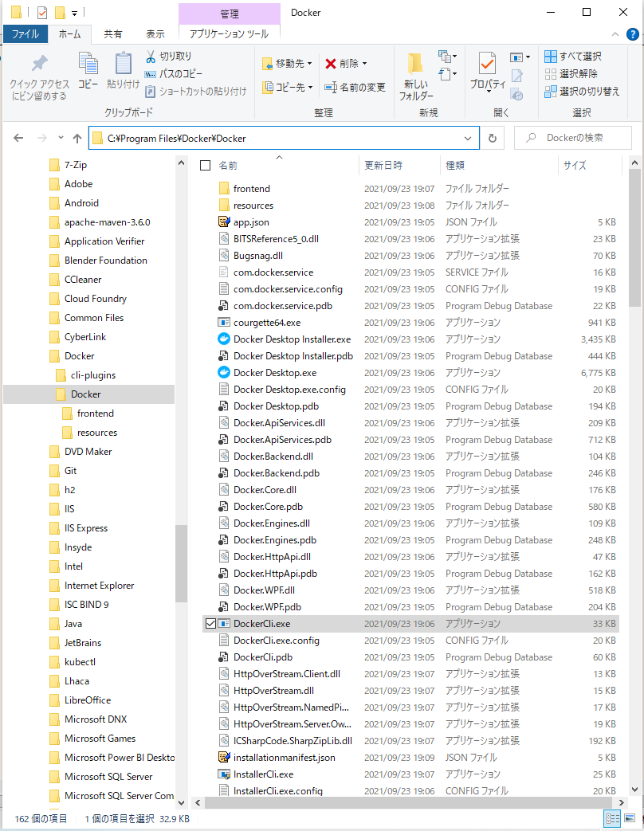Viewport: 644px width, 831px height.
Task: Click the file list vertical scrollbar thumb
Action: click(x=634, y=237)
